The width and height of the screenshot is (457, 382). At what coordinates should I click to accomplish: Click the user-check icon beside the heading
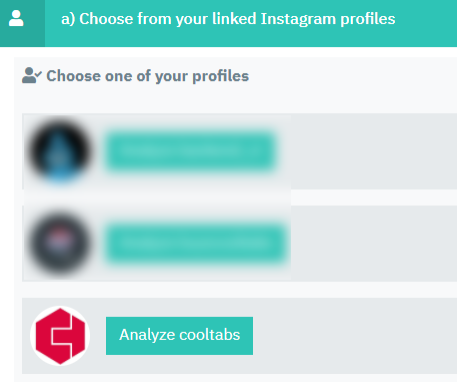(x=32, y=75)
